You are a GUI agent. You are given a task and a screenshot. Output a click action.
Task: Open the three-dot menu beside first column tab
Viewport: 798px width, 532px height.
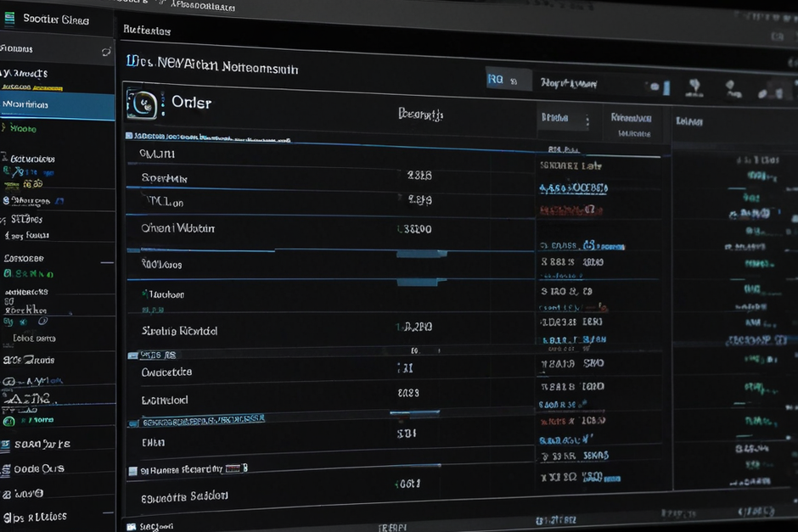tap(587, 120)
